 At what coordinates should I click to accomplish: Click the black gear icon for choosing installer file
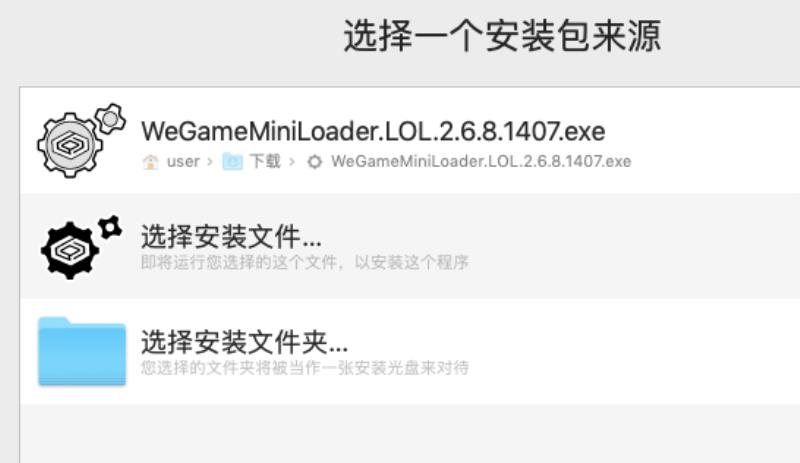point(81,247)
